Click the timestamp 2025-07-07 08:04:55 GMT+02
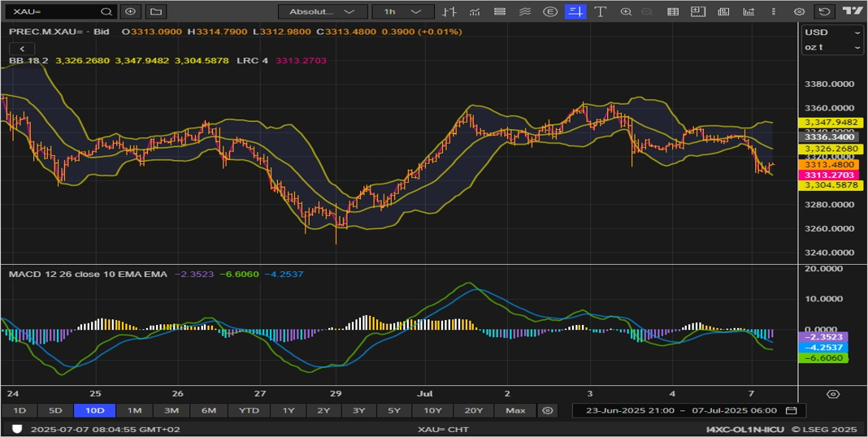 [105, 429]
